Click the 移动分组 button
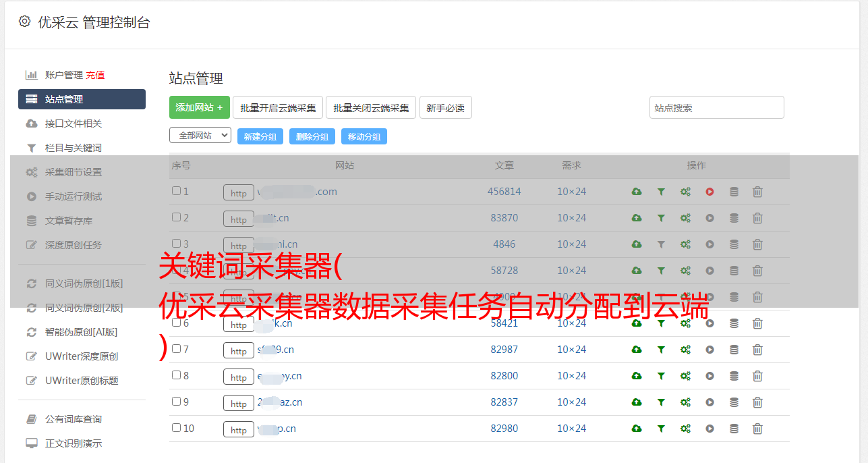The width and height of the screenshot is (868, 463). click(364, 136)
